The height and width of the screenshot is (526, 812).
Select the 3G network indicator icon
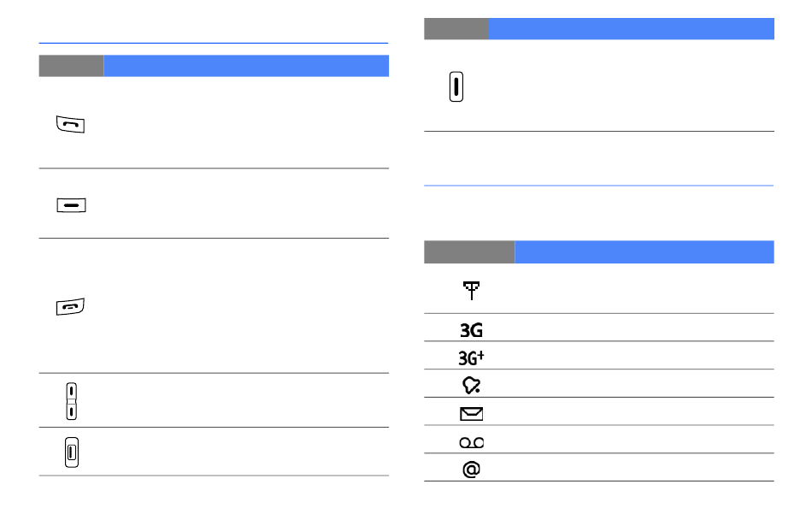pos(471,330)
